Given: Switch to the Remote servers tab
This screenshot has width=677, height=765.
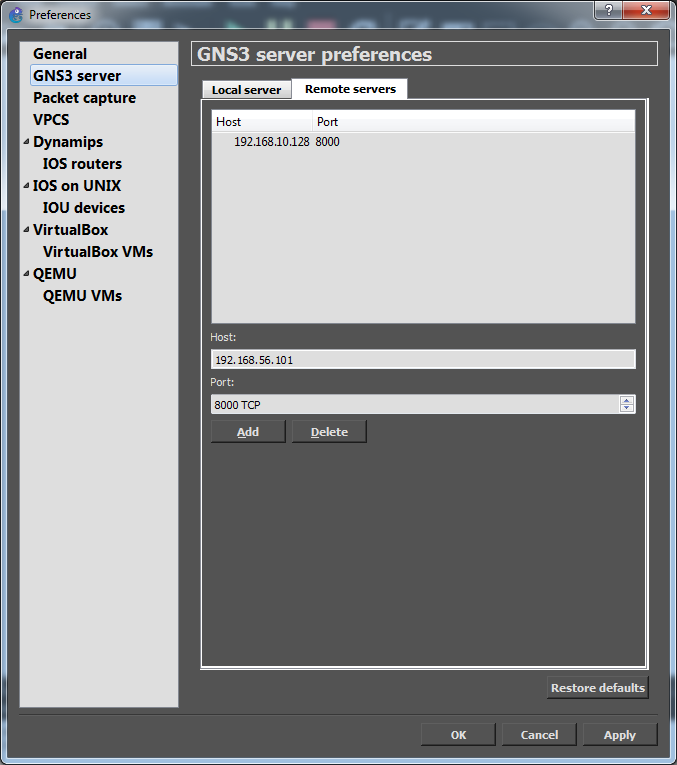Looking at the screenshot, I should (350, 89).
